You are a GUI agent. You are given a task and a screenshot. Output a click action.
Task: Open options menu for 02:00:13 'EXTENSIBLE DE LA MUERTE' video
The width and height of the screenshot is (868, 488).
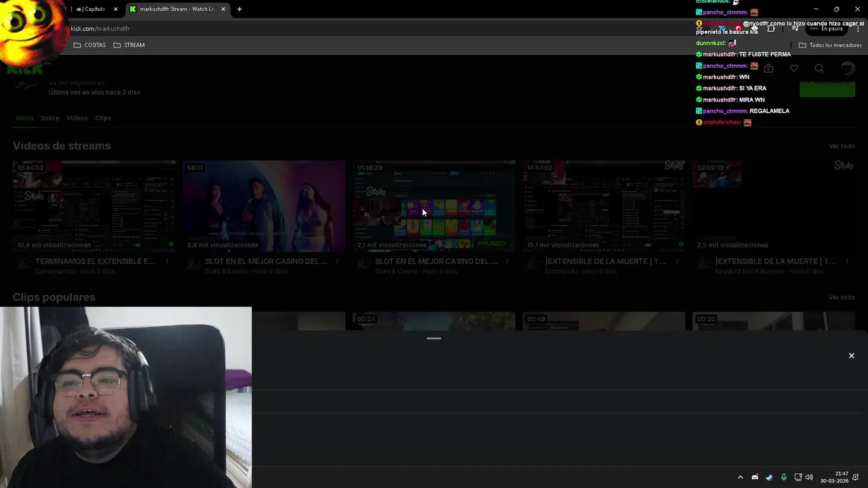847,262
